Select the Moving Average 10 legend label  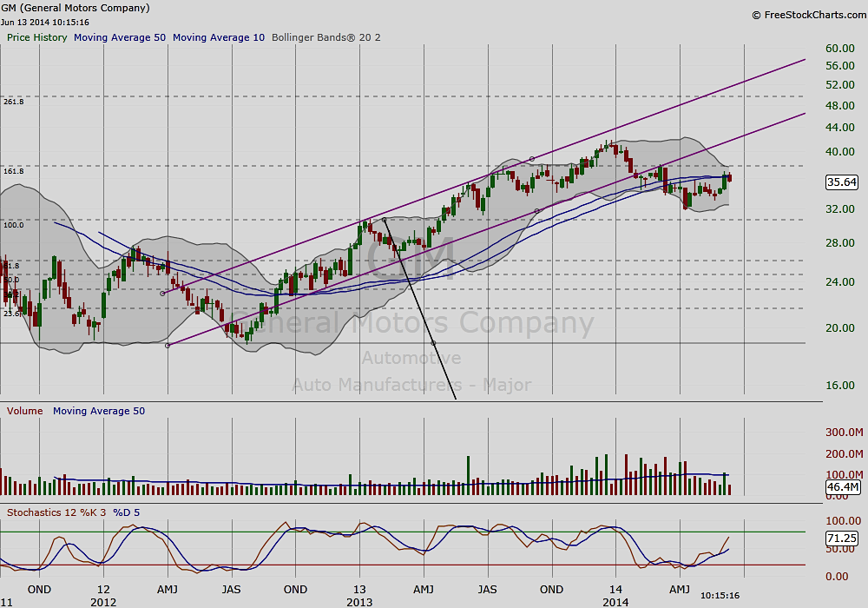[219, 37]
